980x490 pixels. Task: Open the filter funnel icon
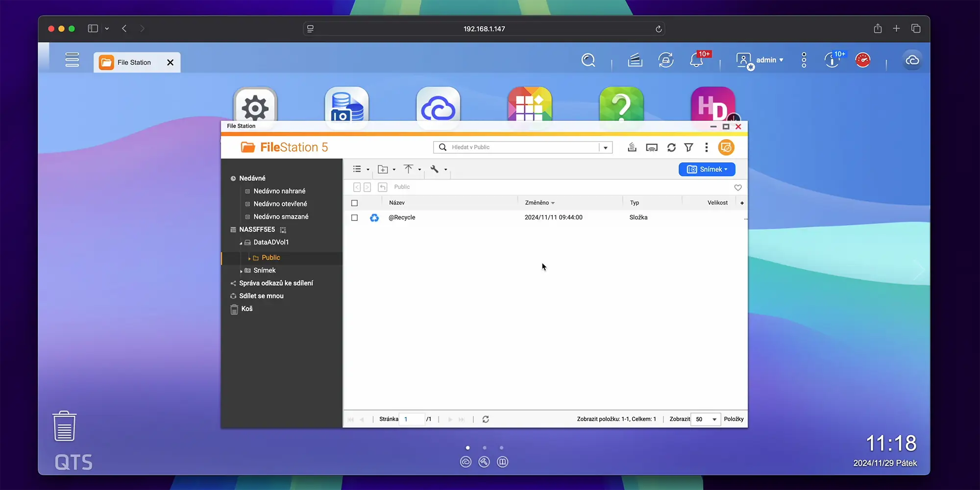pyautogui.click(x=688, y=147)
